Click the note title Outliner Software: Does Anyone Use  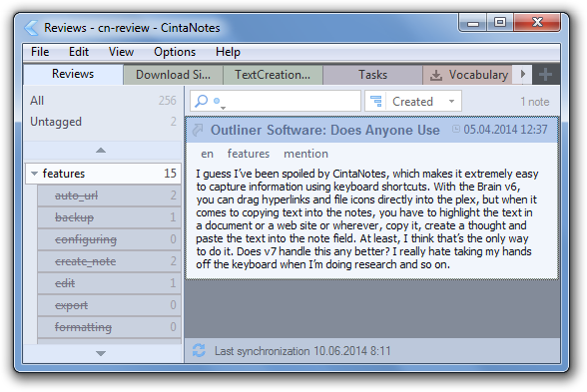325,130
